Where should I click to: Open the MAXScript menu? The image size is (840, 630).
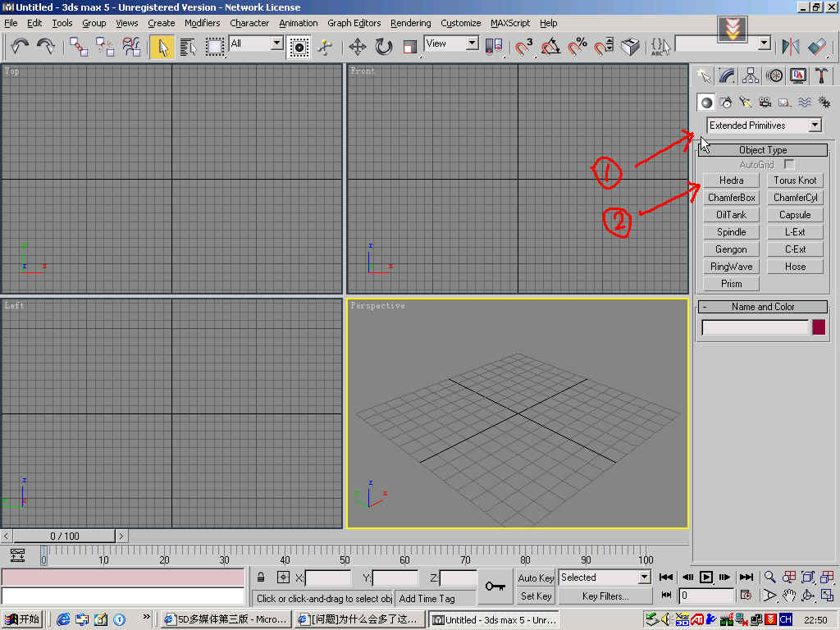510,23
